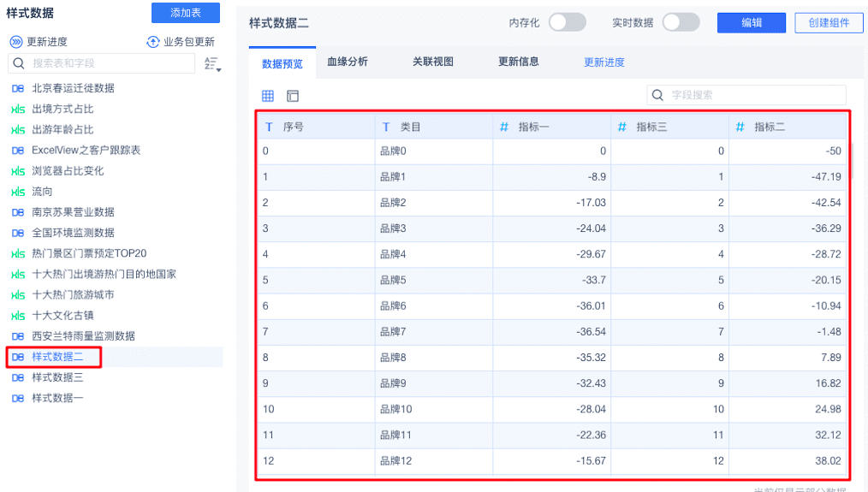Switch to field layout view icon

click(293, 96)
